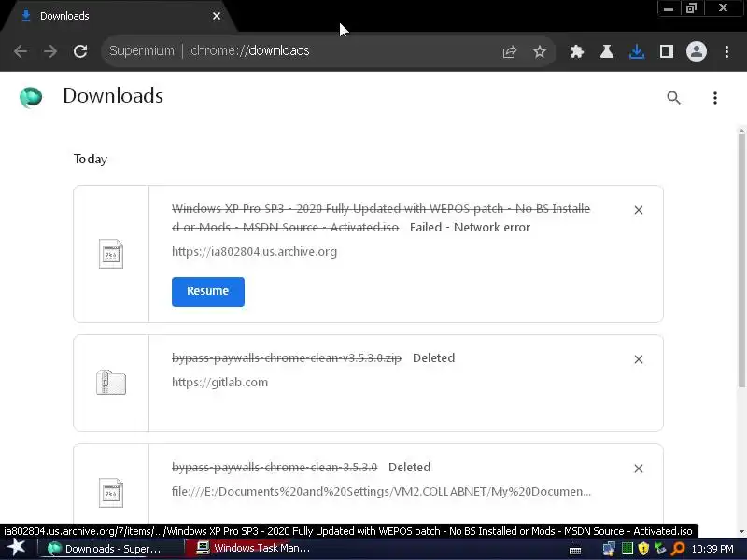
Task: Search downloads with magnifier icon
Action: point(673,98)
